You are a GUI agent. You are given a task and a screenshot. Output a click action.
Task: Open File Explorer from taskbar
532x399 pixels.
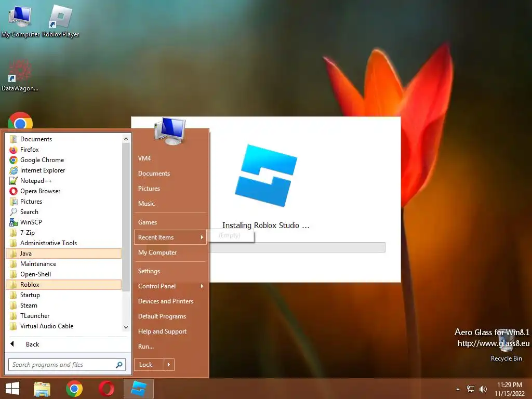click(42, 389)
